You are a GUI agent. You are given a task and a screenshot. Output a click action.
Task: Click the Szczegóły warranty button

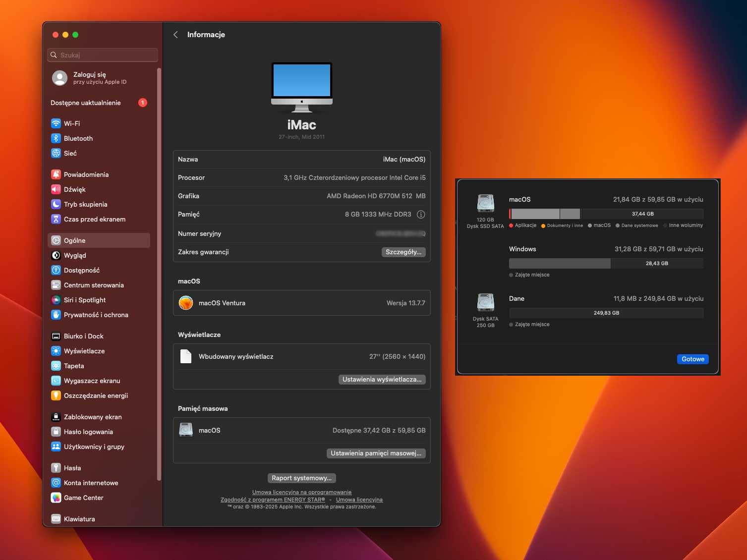403,252
